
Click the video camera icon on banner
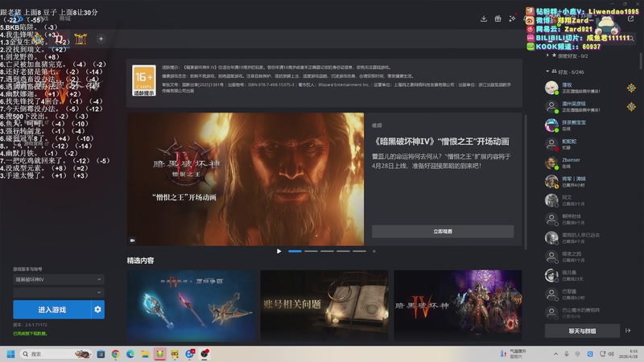133,240
